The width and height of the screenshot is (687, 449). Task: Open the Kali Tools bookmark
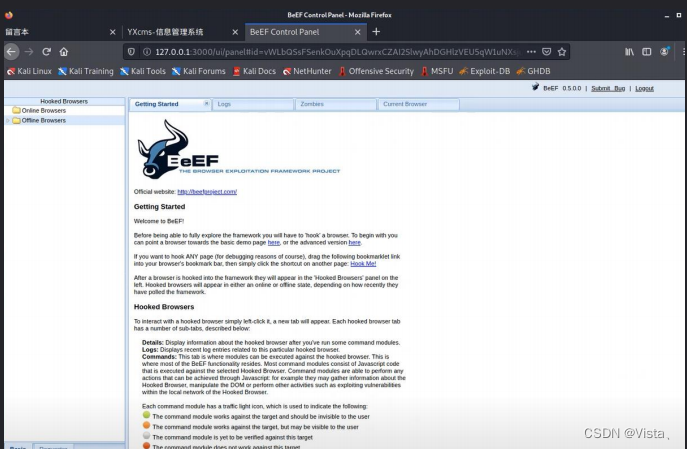pyautogui.click(x=143, y=71)
